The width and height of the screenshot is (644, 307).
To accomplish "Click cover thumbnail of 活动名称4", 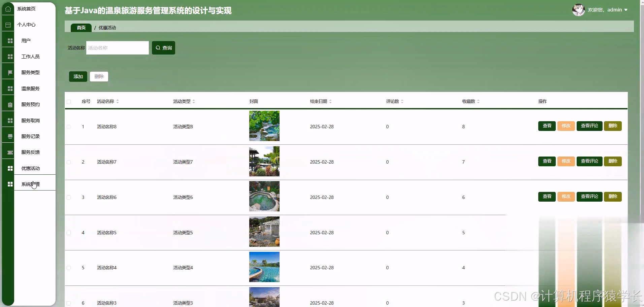I will click(x=264, y=267).
